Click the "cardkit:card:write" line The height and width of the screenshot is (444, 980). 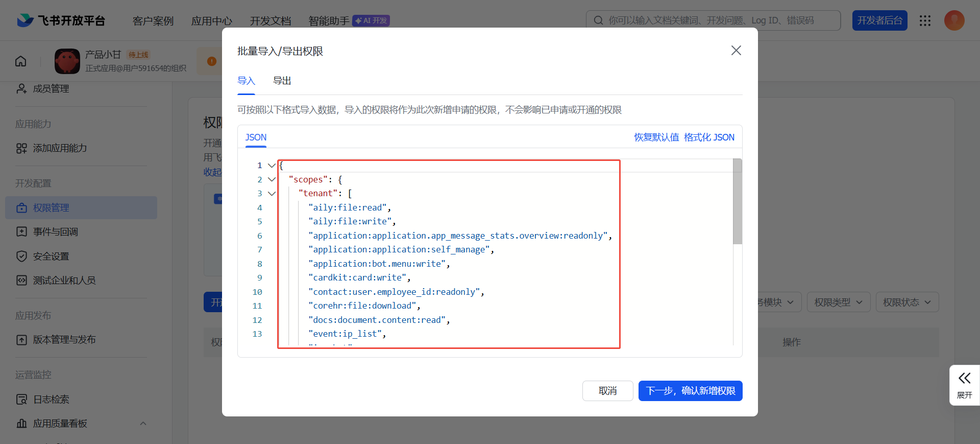tap(359, 278)
